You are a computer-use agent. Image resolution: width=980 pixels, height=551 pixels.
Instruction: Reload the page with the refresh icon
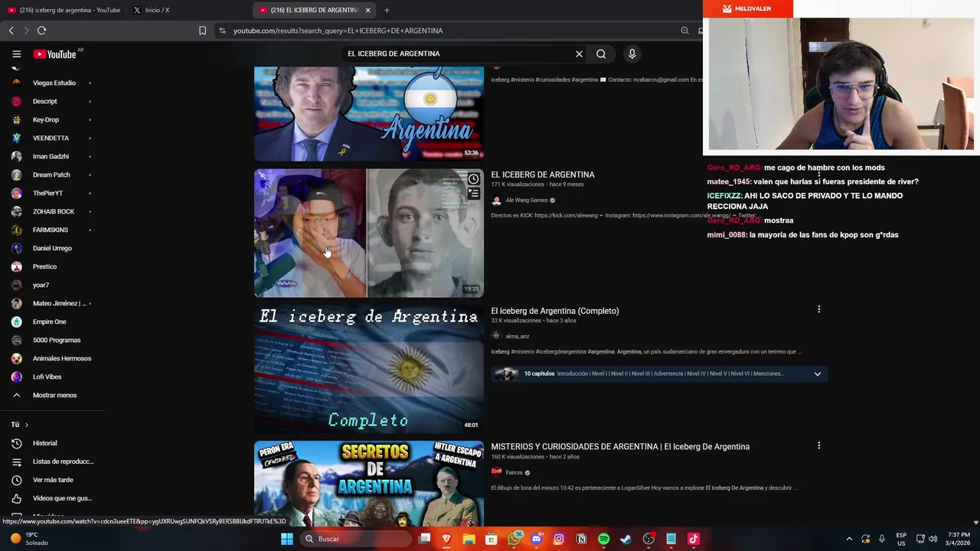point(41,31)
